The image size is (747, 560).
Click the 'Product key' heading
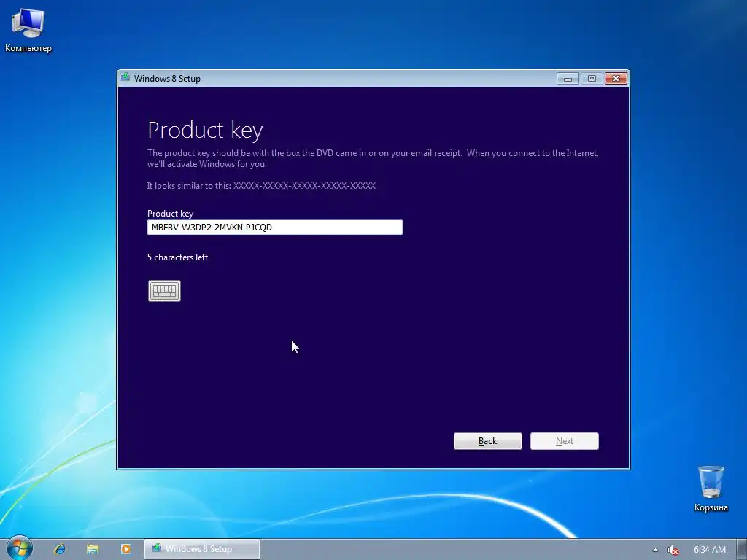click(x=205, y=130)
